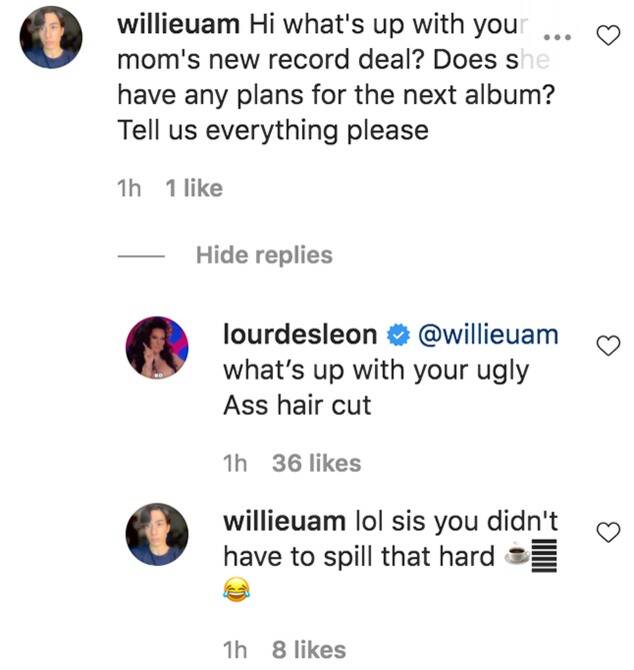The width and height of the screenshot is (634, 670).
Task: Follow the @willieuam mention link
Action: [488, 335]
